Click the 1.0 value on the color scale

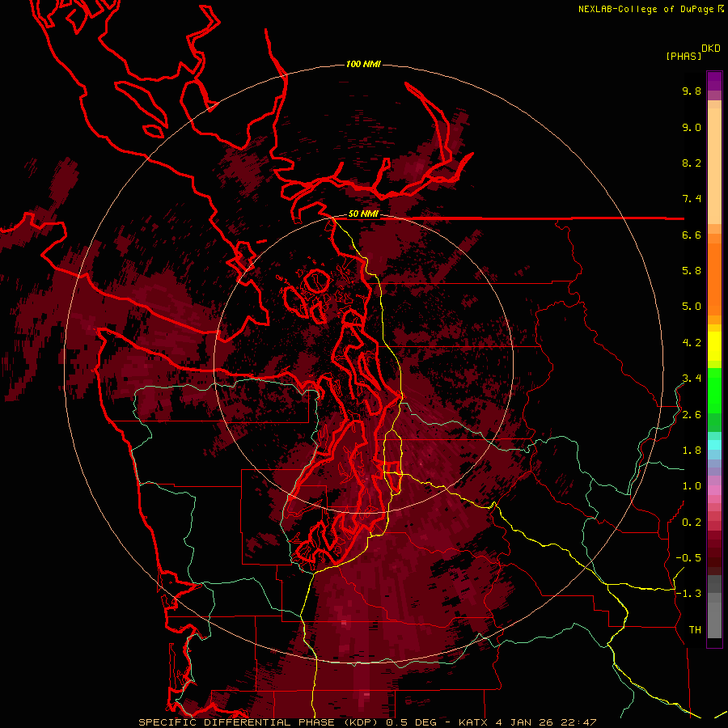(x=692, y=486)
